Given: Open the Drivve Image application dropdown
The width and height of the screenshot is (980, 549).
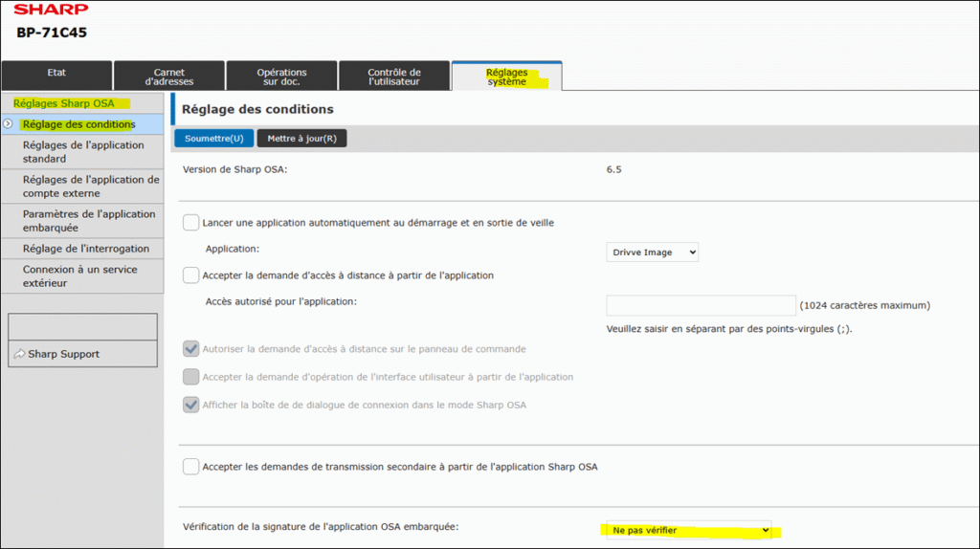Looking at the screenshot, I should 652,253.
